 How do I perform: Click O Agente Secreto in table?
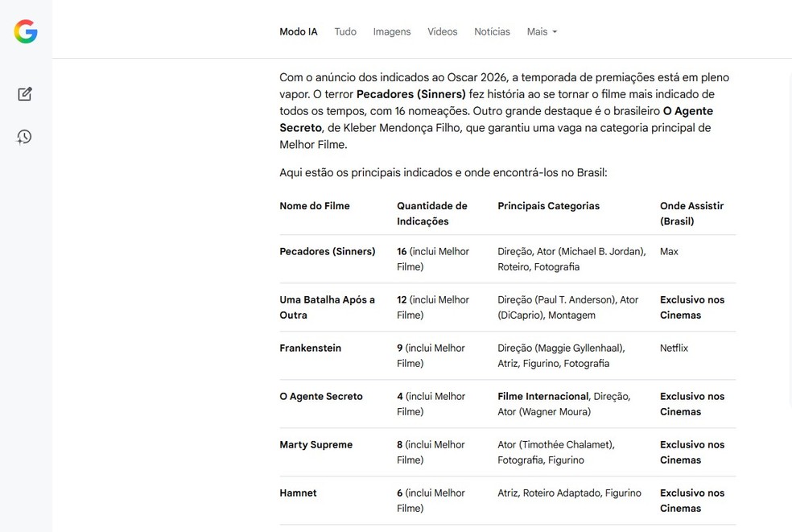[320, 396]
